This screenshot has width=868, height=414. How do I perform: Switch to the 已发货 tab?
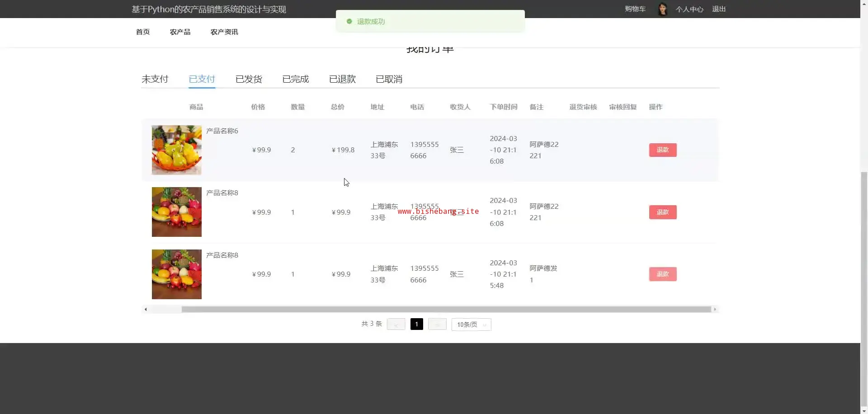(x=249, y=79)
